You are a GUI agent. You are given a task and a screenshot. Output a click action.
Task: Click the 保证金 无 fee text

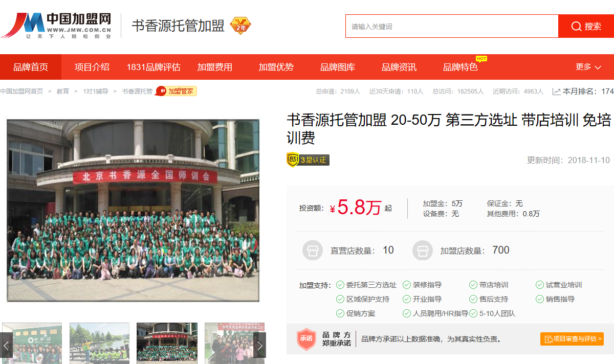[x=505, y=203]
